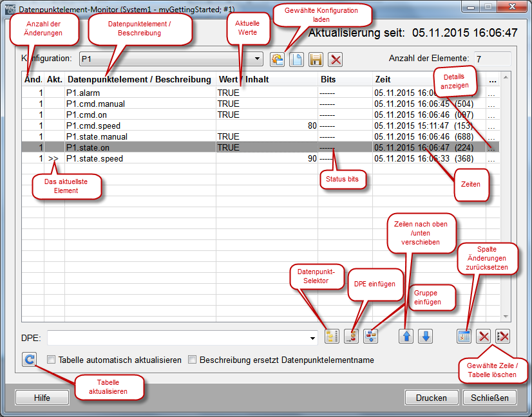This screenshot has height=417, width=532.
Task: Click the timestamp 16:06:46 (097) for P1.cmd.on
Action: coord(424,115)
